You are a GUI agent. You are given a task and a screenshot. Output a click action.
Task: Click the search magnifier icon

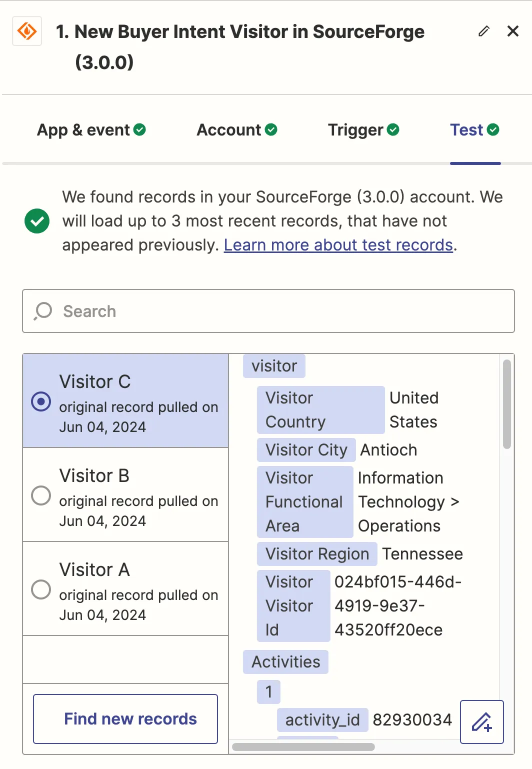43,311
